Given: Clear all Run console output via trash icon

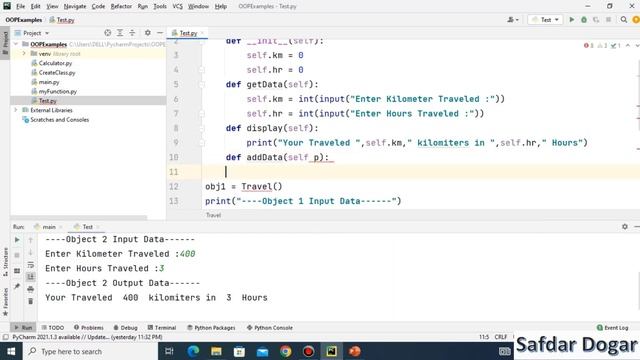Looking at the screenshot, I should [x=31, y=302].
